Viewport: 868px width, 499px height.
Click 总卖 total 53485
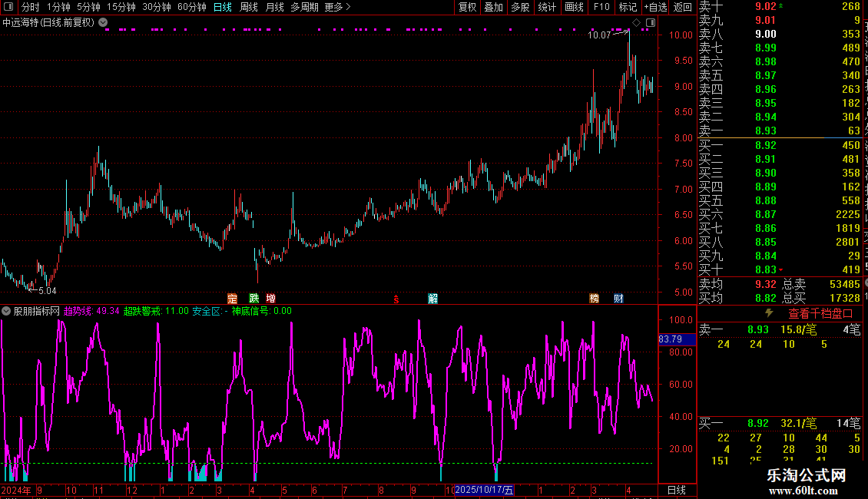click(845, 284)
